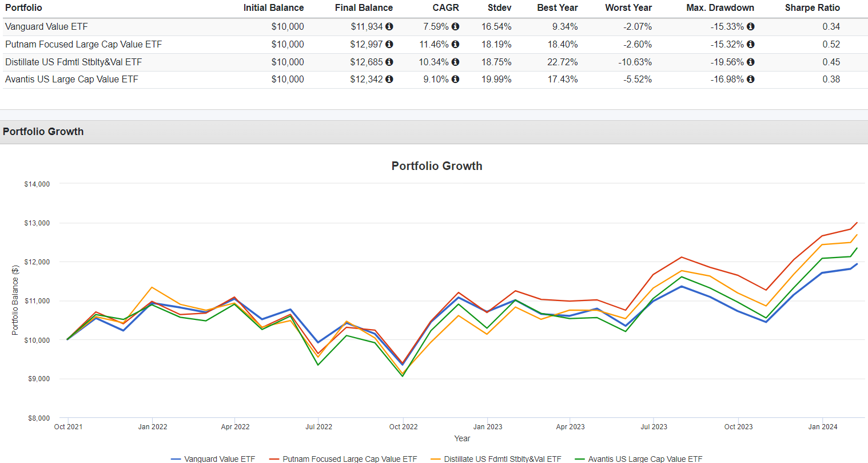The image size is (868, 463).
Task: Click info icon beside Distillate 10.34% CAGR
Action: coord(455,62)
